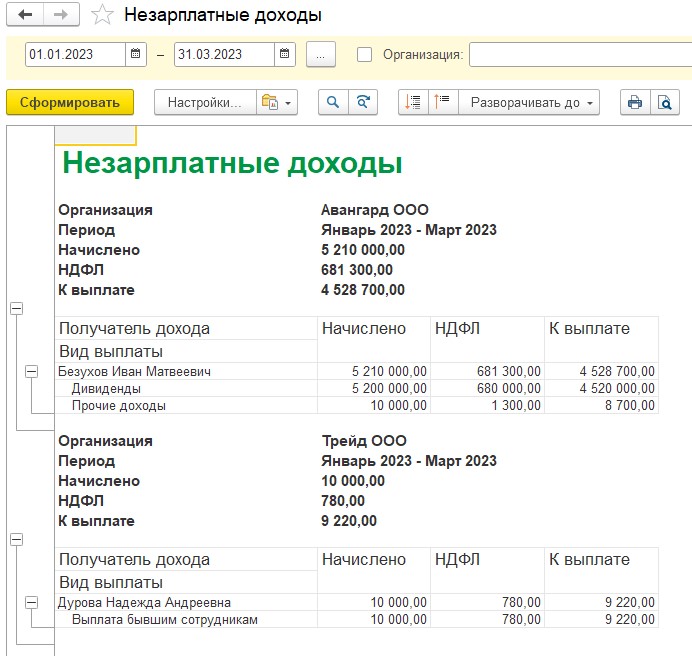Click the Авангард header НДФЛ value 681 300,00
The width and height of the screenshot is (692, 656).
point(357,270)
